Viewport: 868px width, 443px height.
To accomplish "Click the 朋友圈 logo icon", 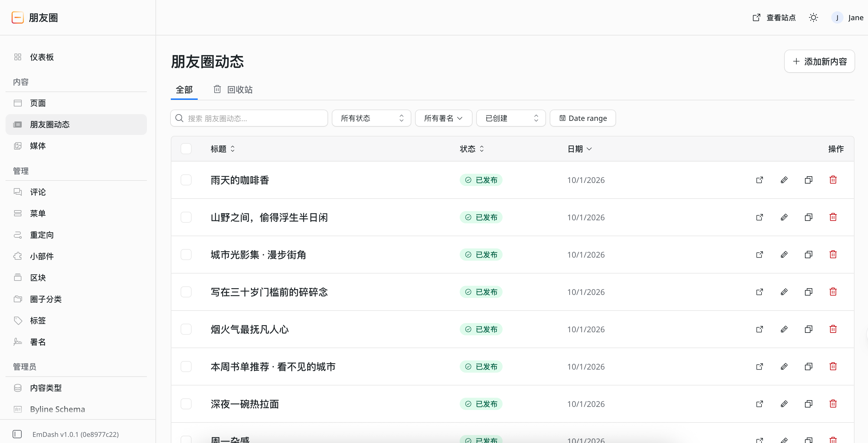I will coord(17,17).
